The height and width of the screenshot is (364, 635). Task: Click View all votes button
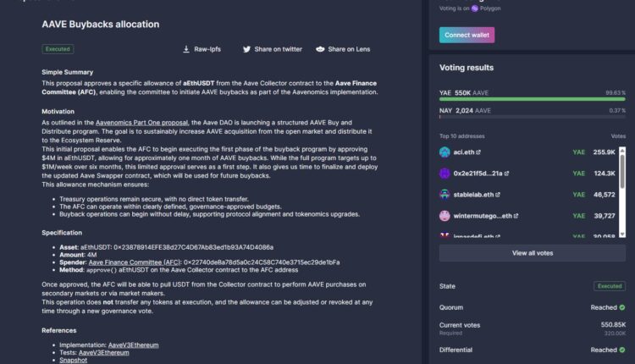click(533, 253)
